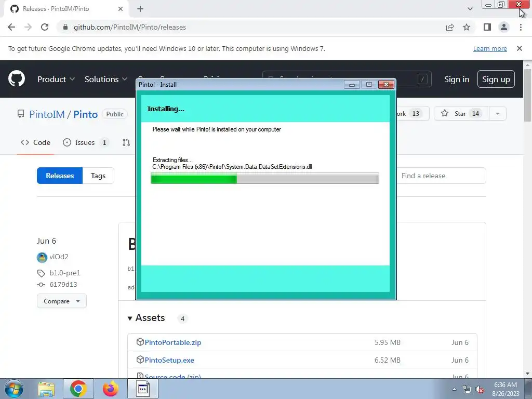Open the Learn more link
Viewport: 532px width, 399px height.
coord(490,48)
